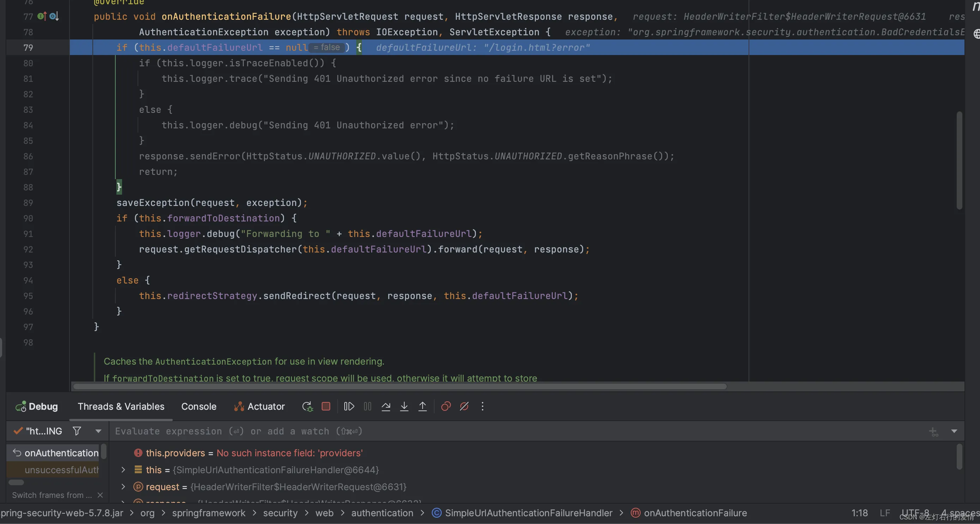Image resolution: width=980 pixels, height=524 pixels.
Task: Focus the Evaluate expression input field
Action: tap(518, 431)
